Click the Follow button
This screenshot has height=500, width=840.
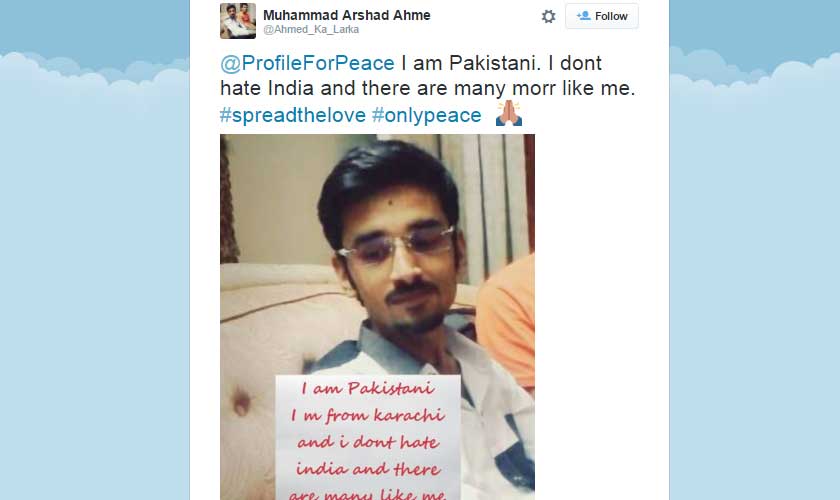602,16
